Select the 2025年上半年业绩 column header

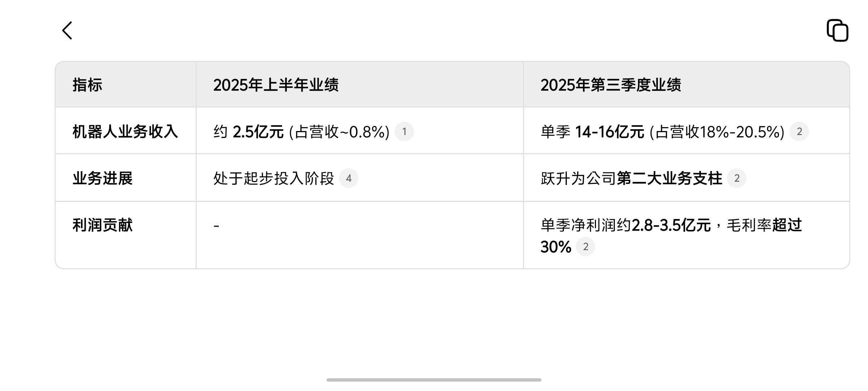pos(276,85)
